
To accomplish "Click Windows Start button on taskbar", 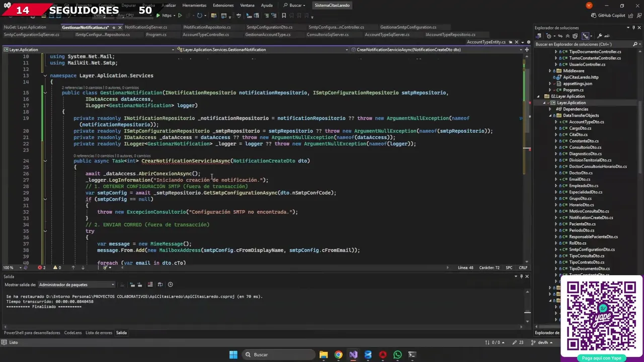I will click(x=233, y=354).
